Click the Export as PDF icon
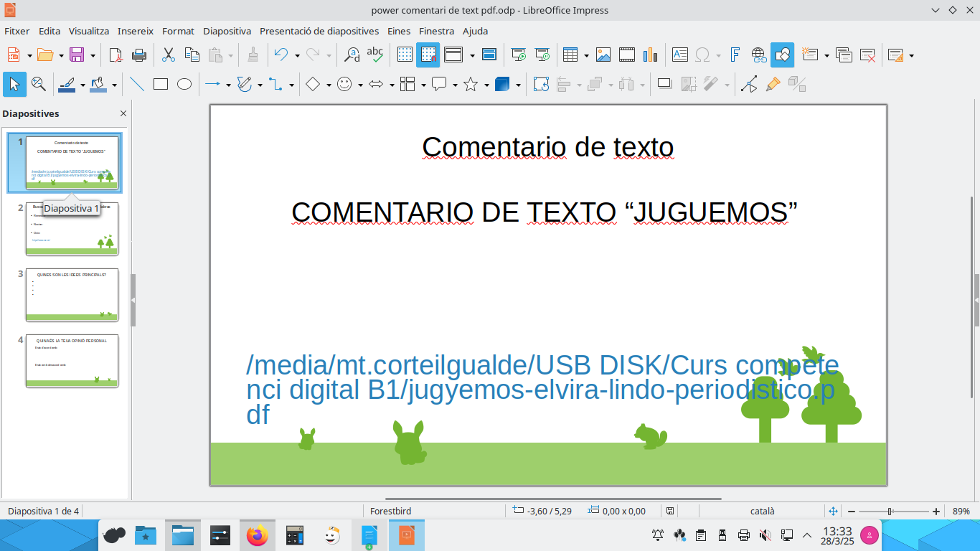This screenshot has width=980, height=551. point(116,55)
